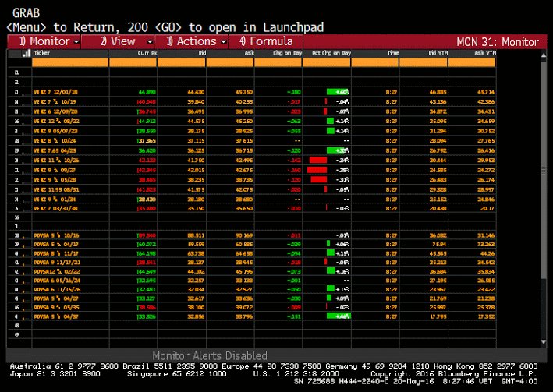Click the bid value 59.599

(x=196, y=244)
